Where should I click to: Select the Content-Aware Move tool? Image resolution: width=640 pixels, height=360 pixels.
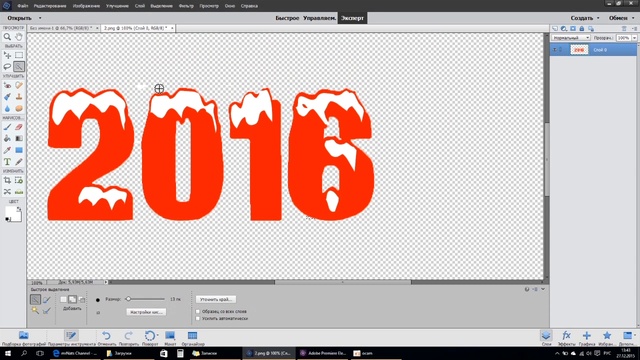(7, 191)
